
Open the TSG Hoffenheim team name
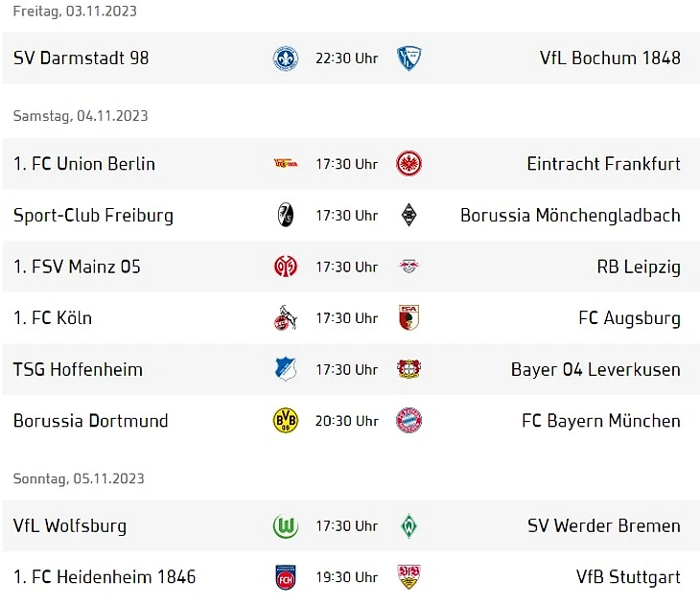(x=78, y=369)
